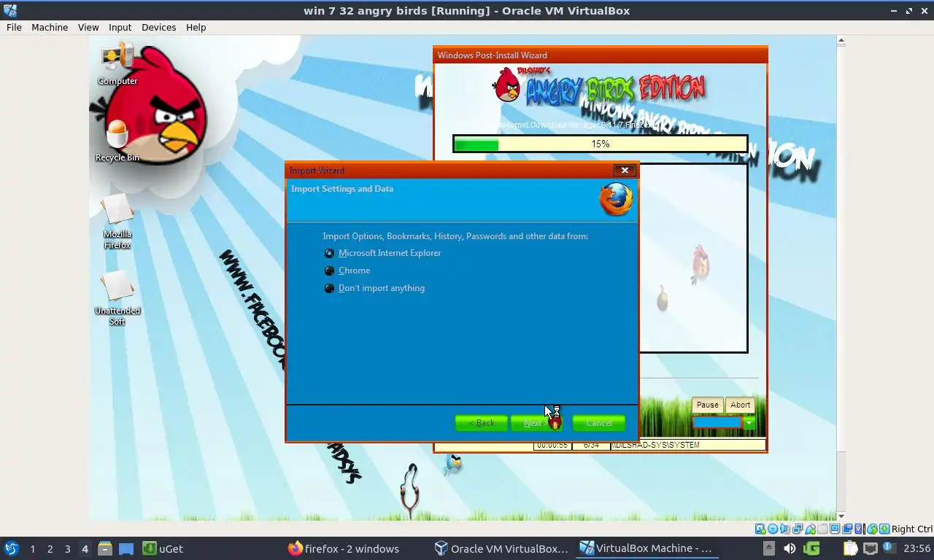Close the Import Wizard dialog
Screen dimensions: 934x560
(625, 170)
